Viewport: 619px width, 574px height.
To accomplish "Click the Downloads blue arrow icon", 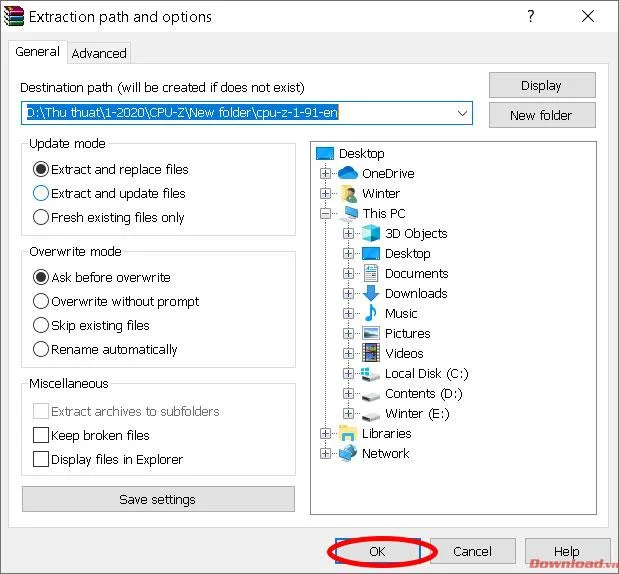I will tap(371, 294).
